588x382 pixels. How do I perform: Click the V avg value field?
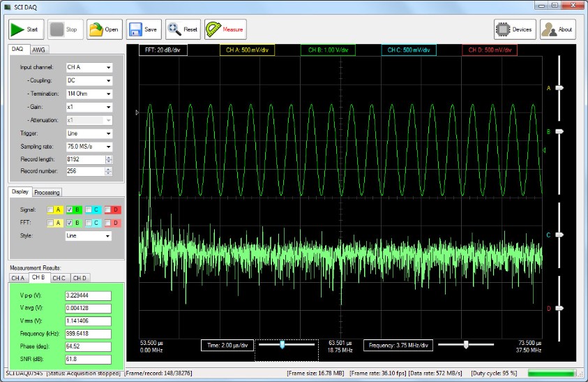(x=88, y=309)
